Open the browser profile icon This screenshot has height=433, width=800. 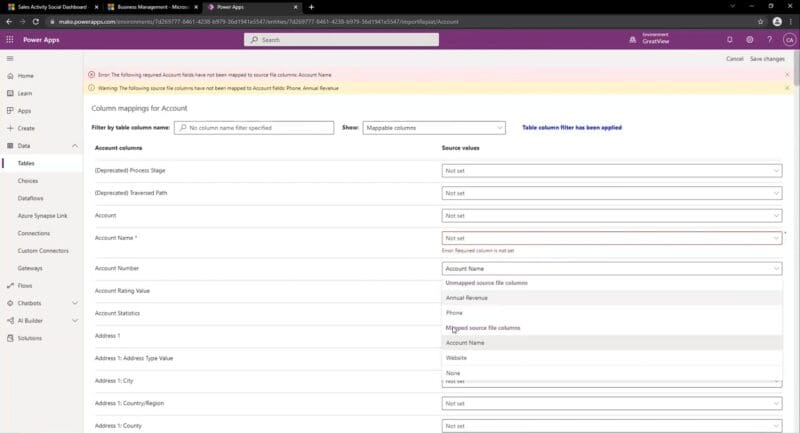[777, 21]
